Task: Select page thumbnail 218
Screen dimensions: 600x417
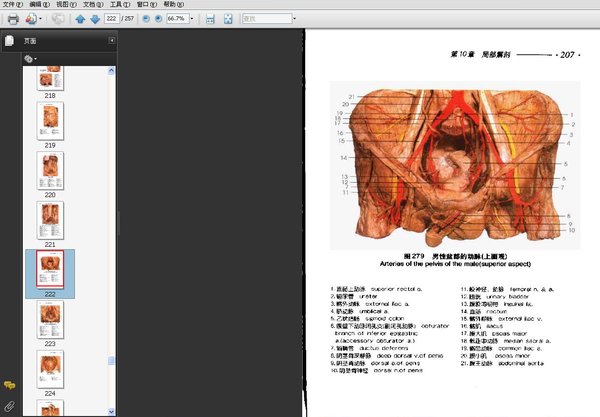Action: (50, 78)
